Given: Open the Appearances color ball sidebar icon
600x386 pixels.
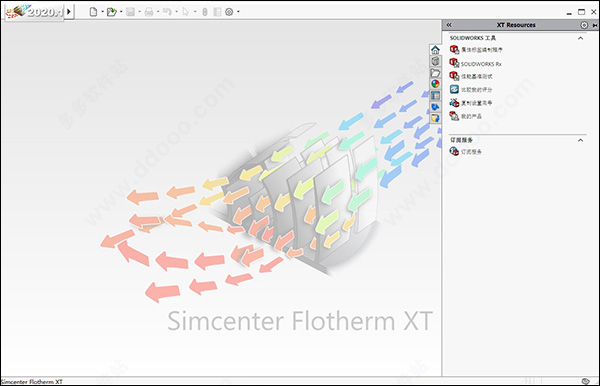Looking at the screenshot, I should (x=435, y=84).
